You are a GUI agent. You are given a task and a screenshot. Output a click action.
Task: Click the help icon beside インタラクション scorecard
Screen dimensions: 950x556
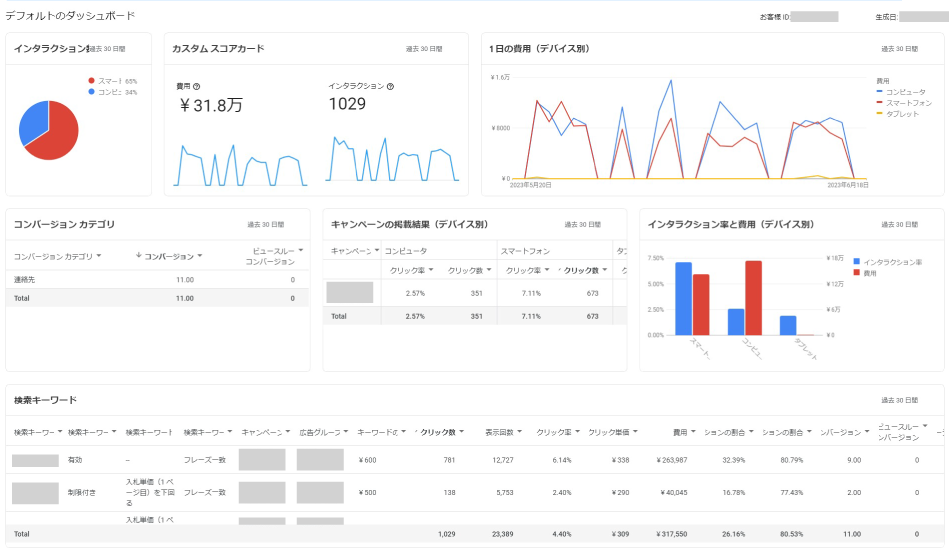pyautogui.click(x=390, y=86)
